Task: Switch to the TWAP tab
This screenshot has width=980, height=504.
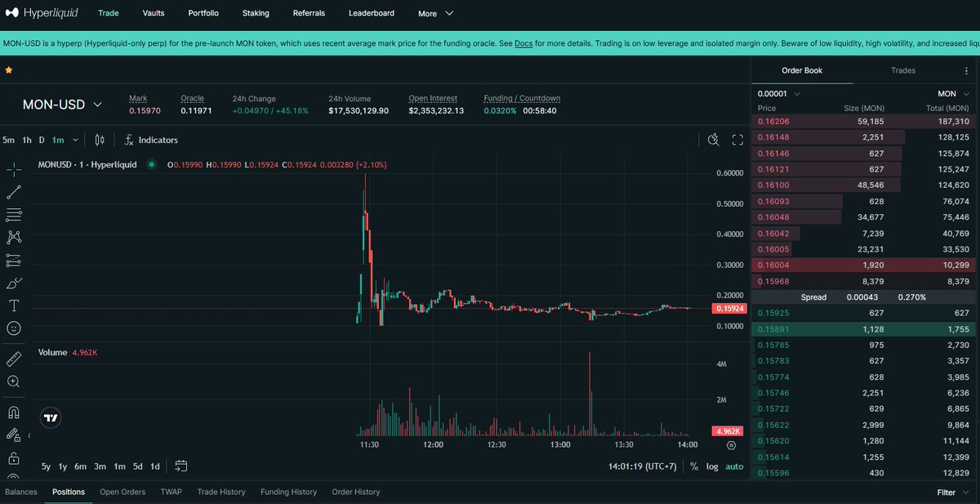Action: point(171,492)
